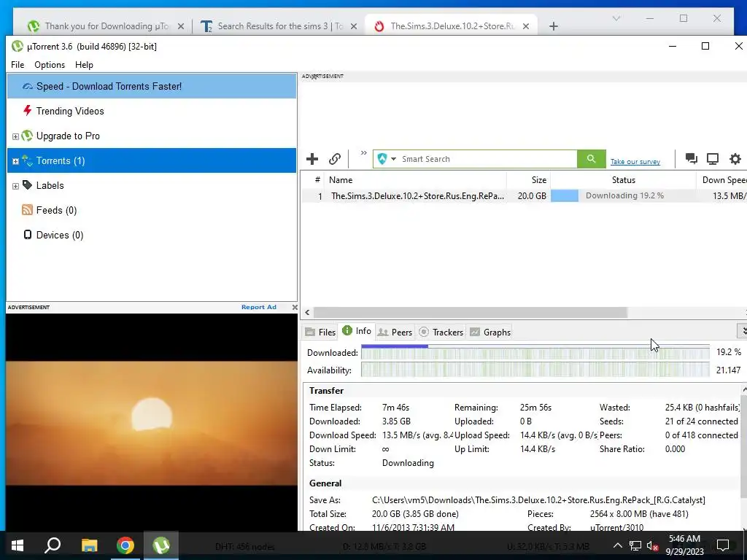Switch to the Info tab

tap(357, 331)
